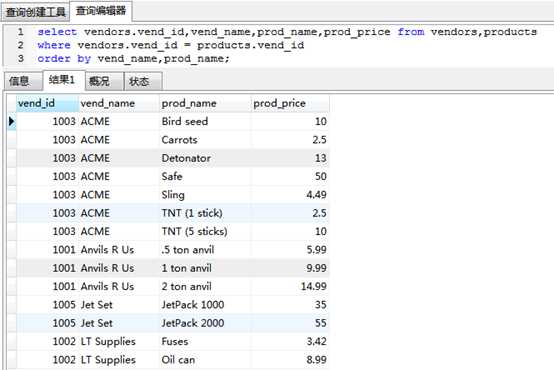Image resolution: width=554 pixels, height=370 pixels.
Task: Click price 3.42 for Fuses
Action: [290, 341]
